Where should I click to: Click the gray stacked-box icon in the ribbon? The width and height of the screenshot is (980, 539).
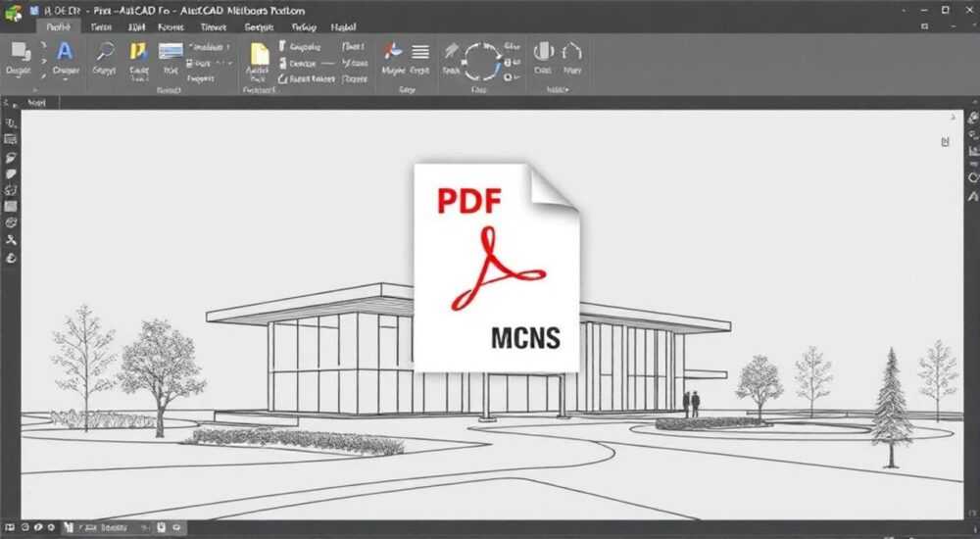[x=20, y=53]
